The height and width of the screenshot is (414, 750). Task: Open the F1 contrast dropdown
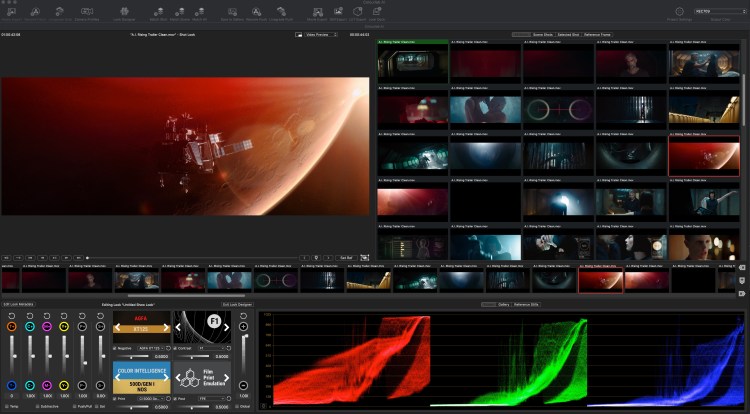pyautogui.click(x=211, y=349)
